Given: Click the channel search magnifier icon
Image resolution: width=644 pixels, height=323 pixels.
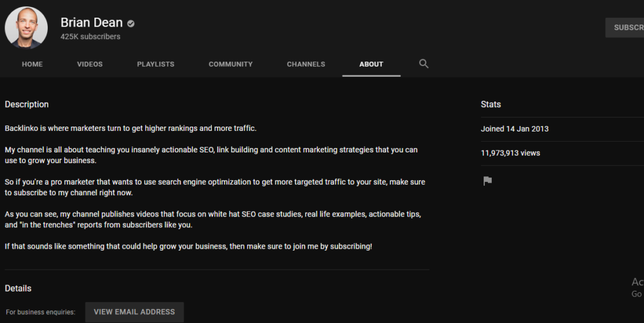Looking at the screenshot, I should point(423,64).
